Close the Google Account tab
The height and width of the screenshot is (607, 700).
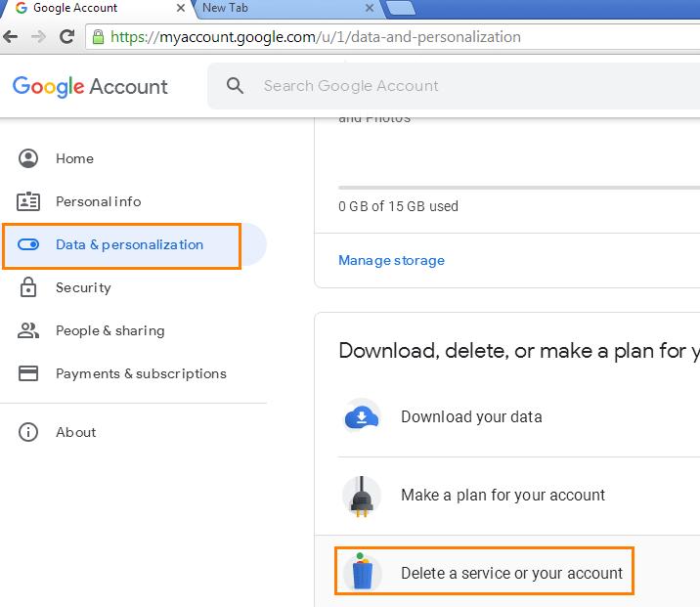(x=180, y=8)
